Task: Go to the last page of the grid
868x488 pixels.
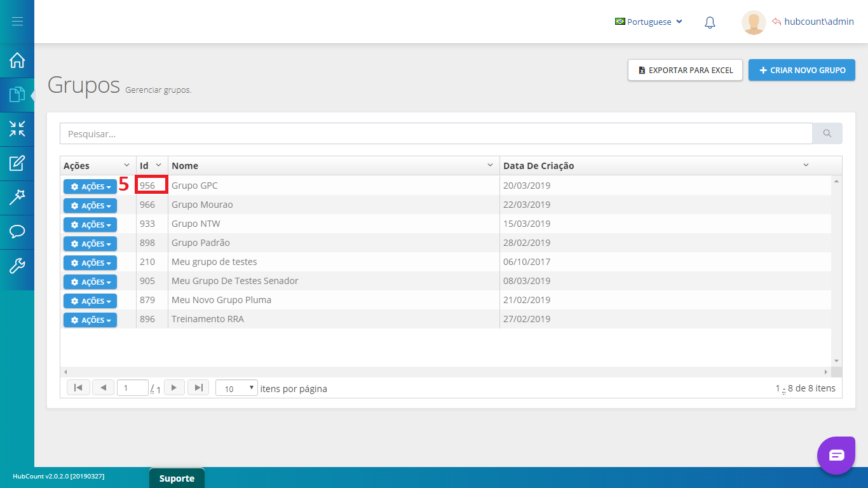Action: coord(198,388)
